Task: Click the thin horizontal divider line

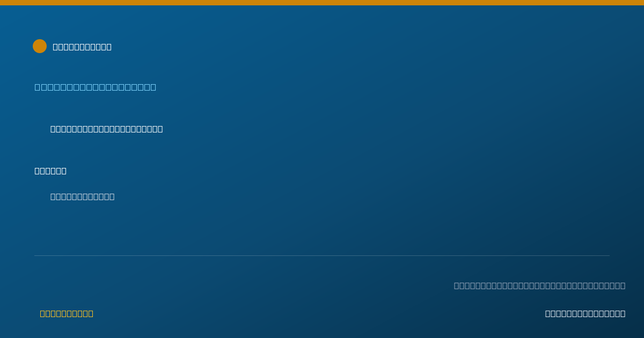Action: [322, 255]
